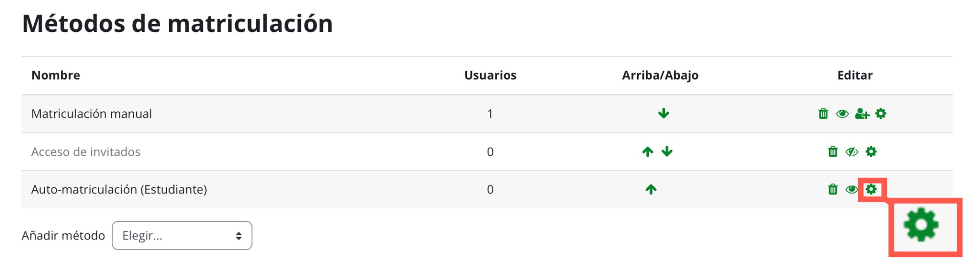The height and width of the screenshot is (265, 980).
Task: Enrol users icon in Matriculación manual row
Action: pos(862,114)
